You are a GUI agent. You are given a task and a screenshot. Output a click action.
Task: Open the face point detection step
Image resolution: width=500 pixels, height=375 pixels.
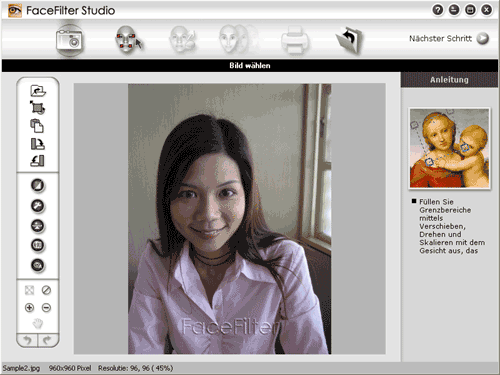(x=128, y=40)
